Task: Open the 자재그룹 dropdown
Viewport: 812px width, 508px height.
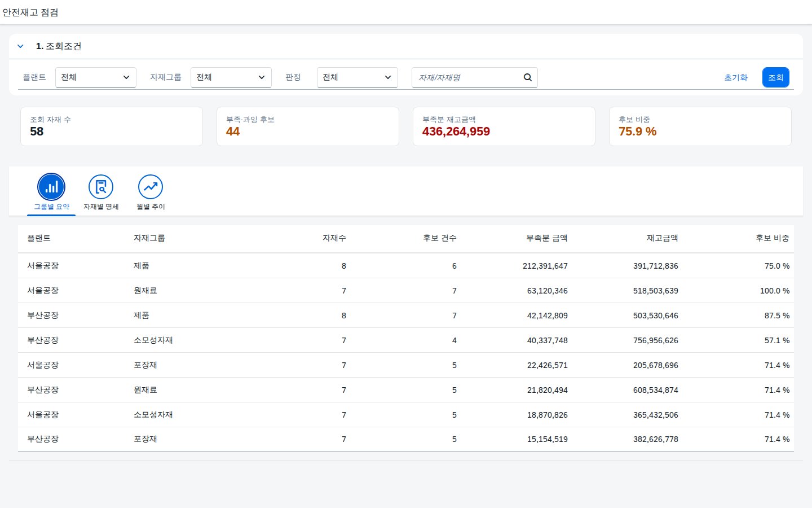Action: (x=231, y=77)
